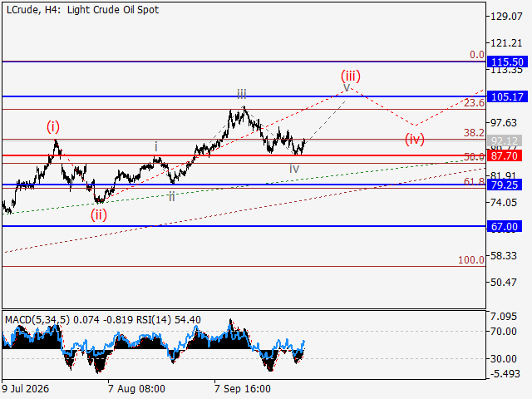This screenshot has height=399, width=532.
Task: Click the 58.33 price axis value
Action: click(x=504, y=255)
